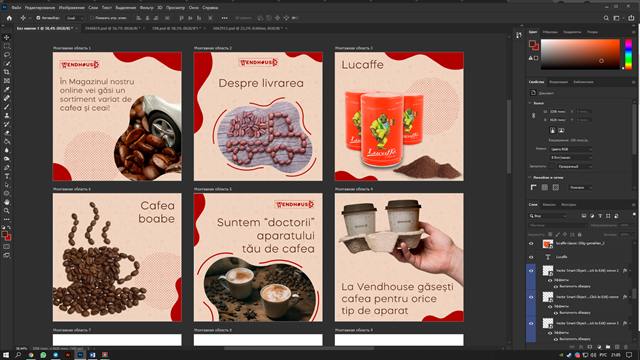
Task: Click the lock all icon in Layers panel
Action: (x=580, y=235)
